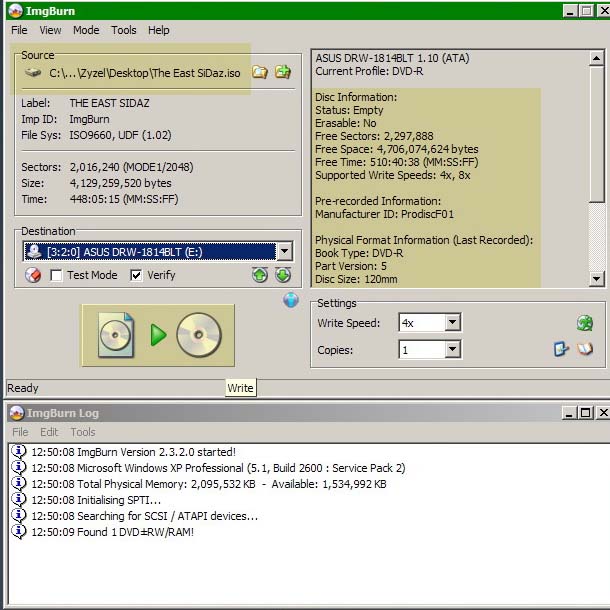Click the ImgBurn Log window title icon
The width and height of the screenshot is (610, 610).
click(x=17, y=413)
